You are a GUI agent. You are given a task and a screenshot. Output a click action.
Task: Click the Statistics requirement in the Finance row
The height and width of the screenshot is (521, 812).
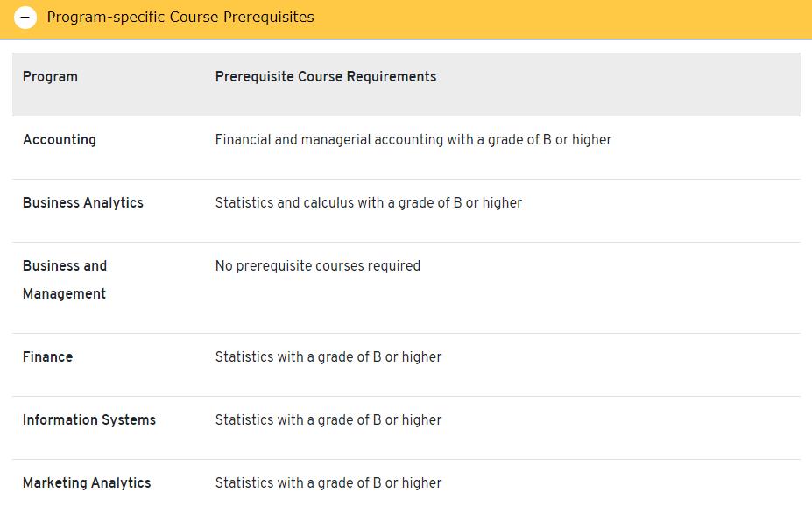click(x=328, y=357)
